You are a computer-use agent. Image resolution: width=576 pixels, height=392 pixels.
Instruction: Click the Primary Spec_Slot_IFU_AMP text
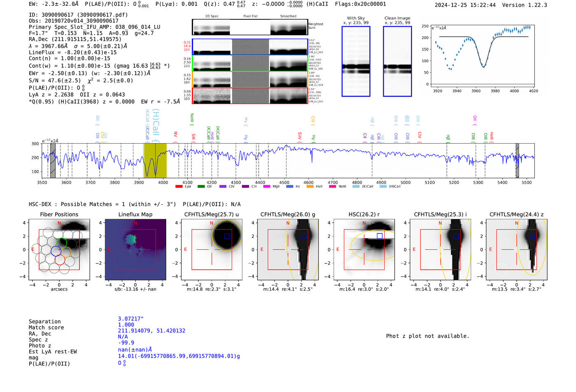coord(95,27)
